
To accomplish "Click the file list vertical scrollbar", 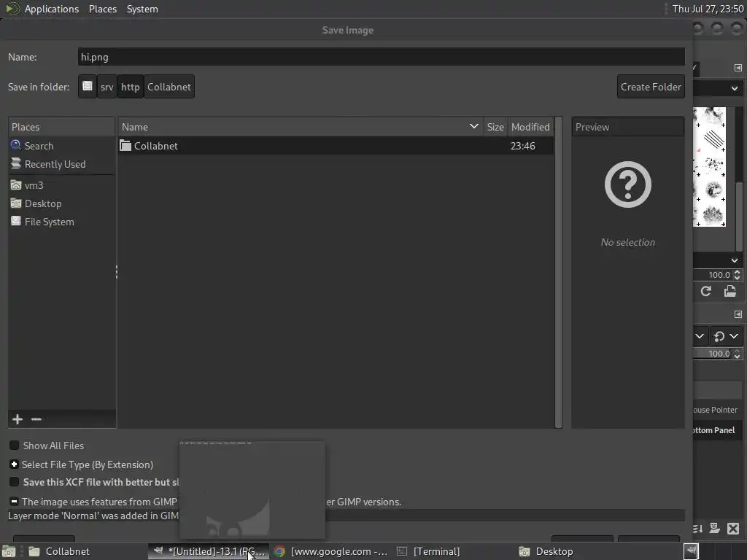I will [558, 273].
